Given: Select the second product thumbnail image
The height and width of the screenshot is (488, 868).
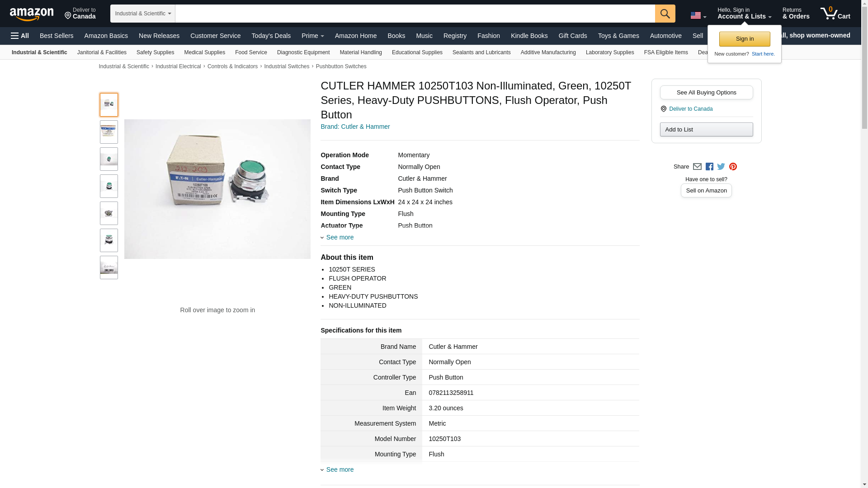Looking at the screenshot, I should [x=109, y=132].
